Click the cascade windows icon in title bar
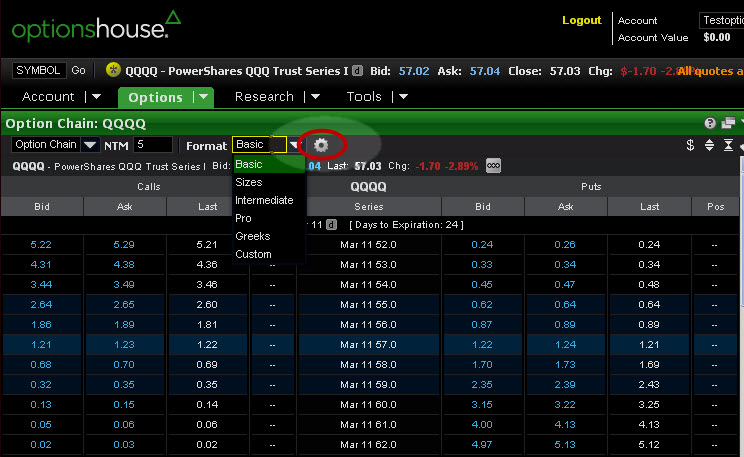The height and width of the screenshot is (457, 744). coord(728,123)
